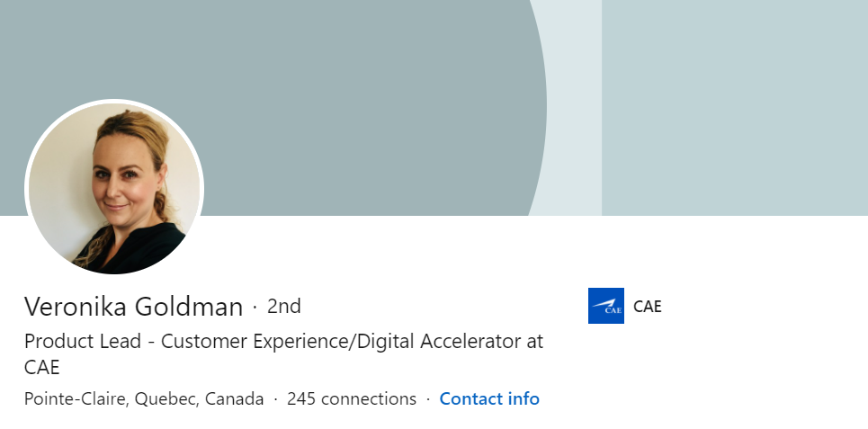Click the light blue right banner panel
Screen dimensions: 868x429
735,108
